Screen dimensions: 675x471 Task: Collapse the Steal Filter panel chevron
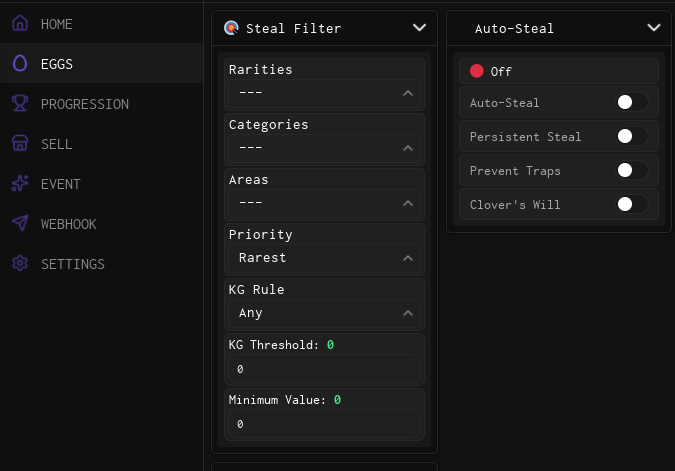[x=419, y=28]
